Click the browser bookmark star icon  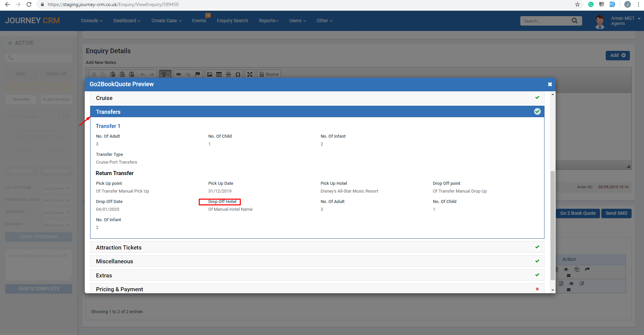[x=577, y=4]
